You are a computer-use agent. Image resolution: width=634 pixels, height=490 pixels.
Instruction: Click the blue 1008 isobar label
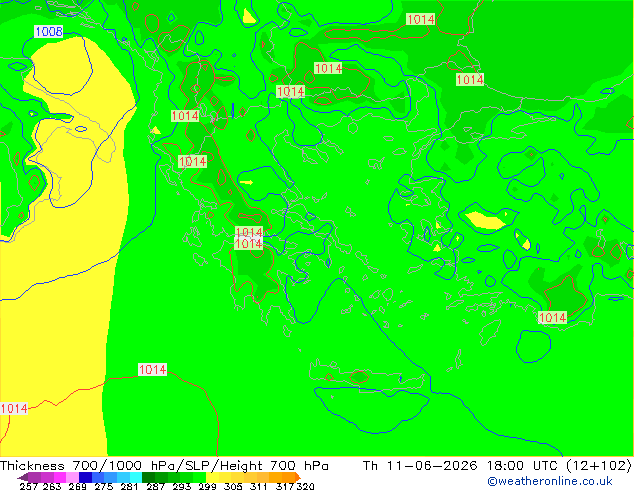(49, 32)
